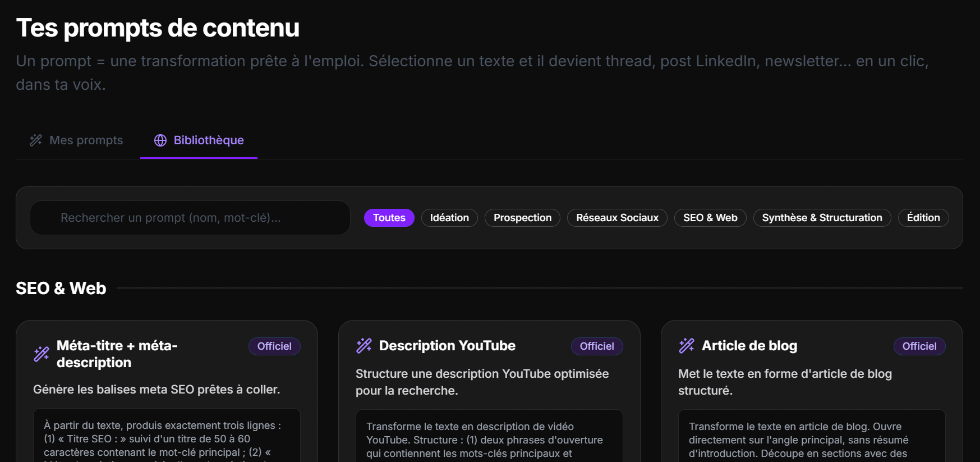The height and width of the screenshot is (462, 980).
Task: Choose the SEO & Web filter chip
Action: [710, 218]
